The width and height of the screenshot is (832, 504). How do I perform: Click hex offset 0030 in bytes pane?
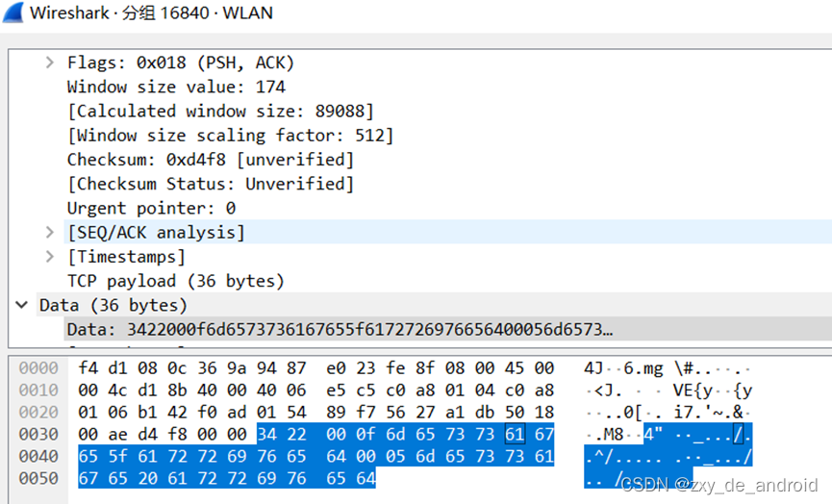(x=38, y=434)
